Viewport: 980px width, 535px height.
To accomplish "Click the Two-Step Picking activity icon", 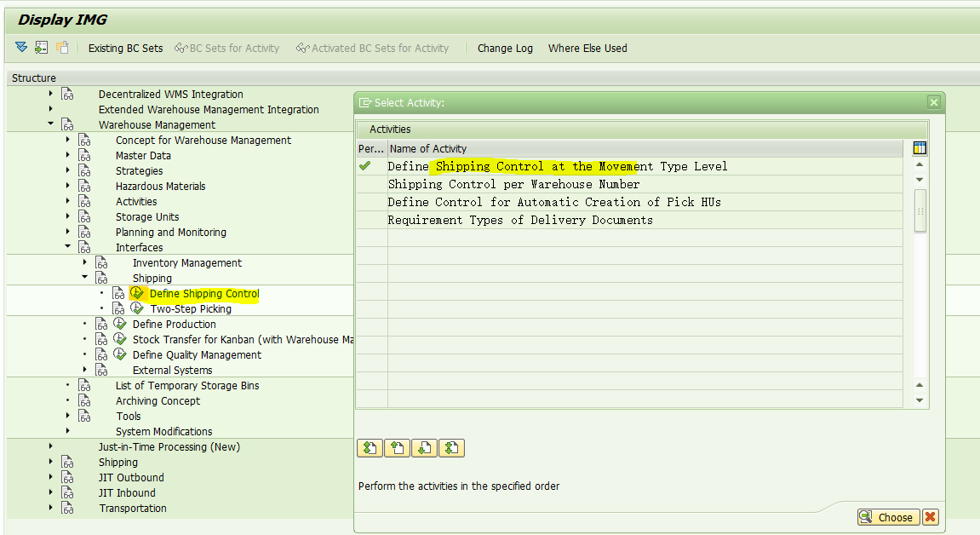I will coord(137,308).
